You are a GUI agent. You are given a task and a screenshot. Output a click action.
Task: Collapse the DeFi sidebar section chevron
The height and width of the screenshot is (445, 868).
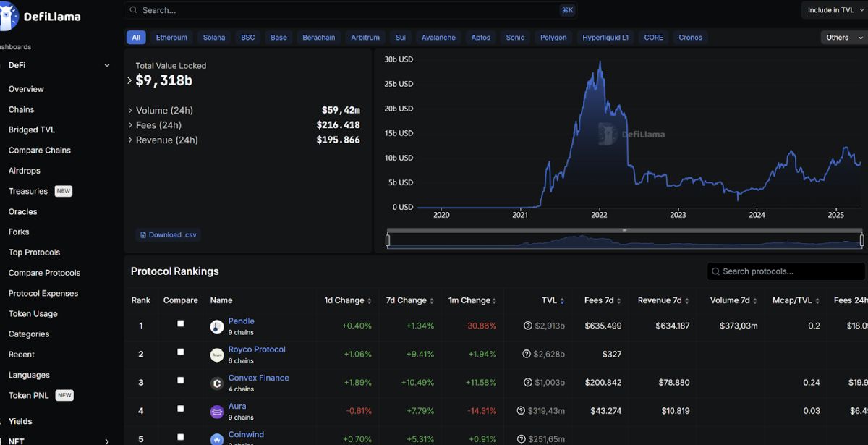pyautogui.click(x=107, y=65)
